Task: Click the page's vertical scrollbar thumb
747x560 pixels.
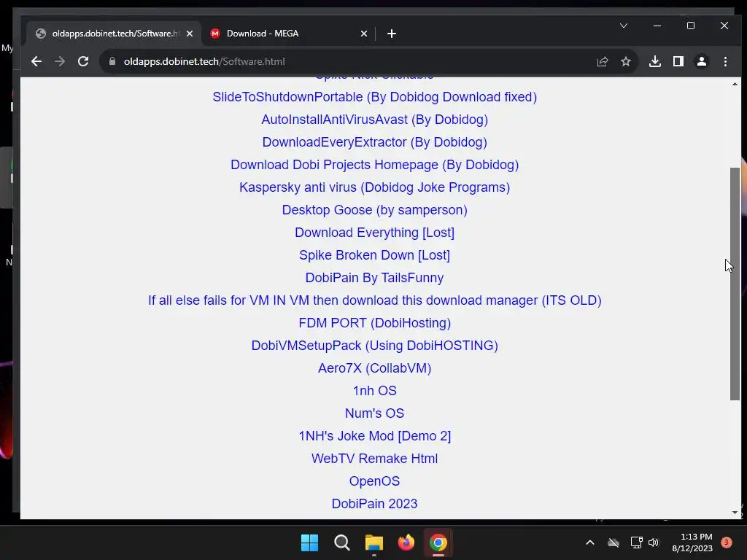Action: tap(735, 284)
